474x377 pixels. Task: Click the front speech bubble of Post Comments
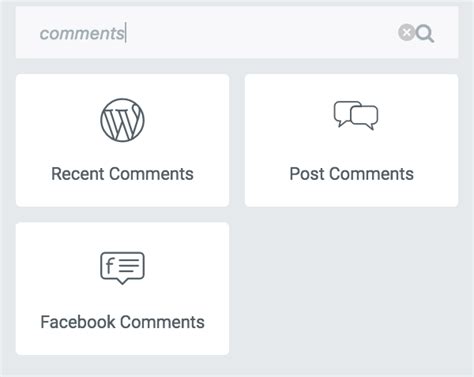click(364, 117)
